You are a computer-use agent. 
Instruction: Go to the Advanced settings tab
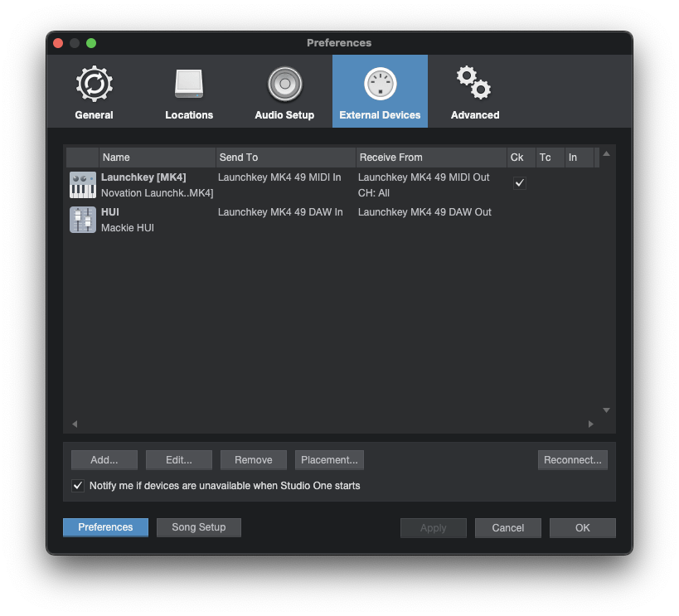[x=475, y=91]
